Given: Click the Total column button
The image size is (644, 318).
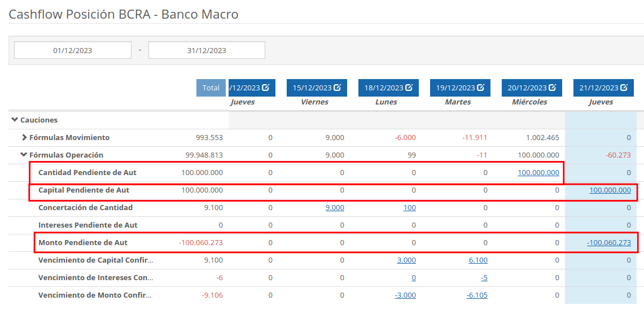Looking at the screenshot, I should point(211,88).
